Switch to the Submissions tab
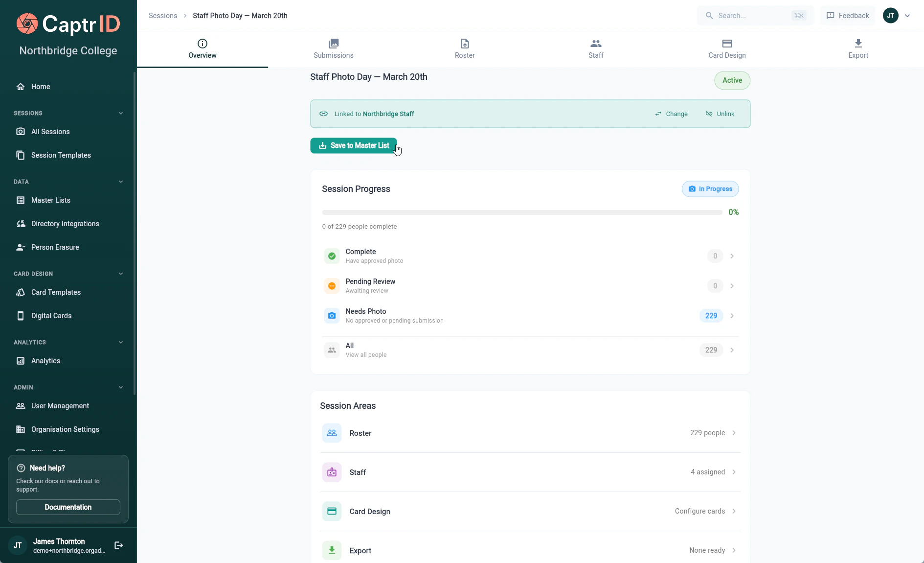Screen dimensions: 924x563 (x=334, y=49)
